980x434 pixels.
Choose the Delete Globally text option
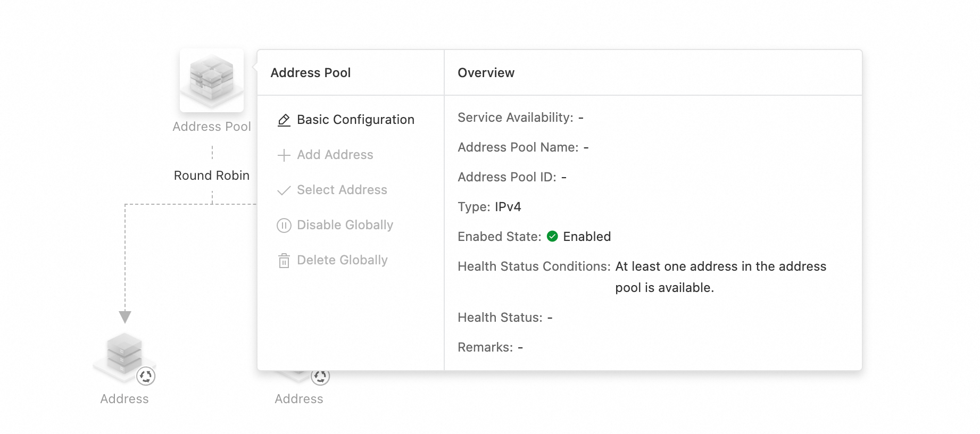[x=342, y=260]
